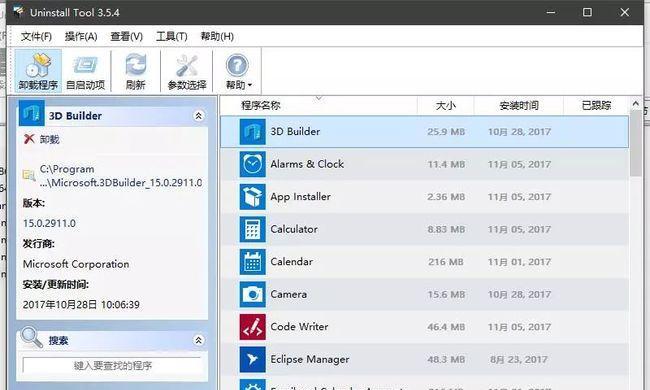This screenshot has width=650, height=390.
Task: Click the Camera app icon
Action: click(x=252, y=294)
